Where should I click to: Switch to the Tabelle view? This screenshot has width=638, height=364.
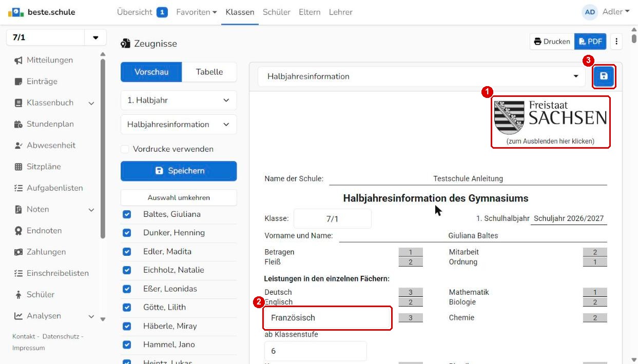tap(209, 72)
